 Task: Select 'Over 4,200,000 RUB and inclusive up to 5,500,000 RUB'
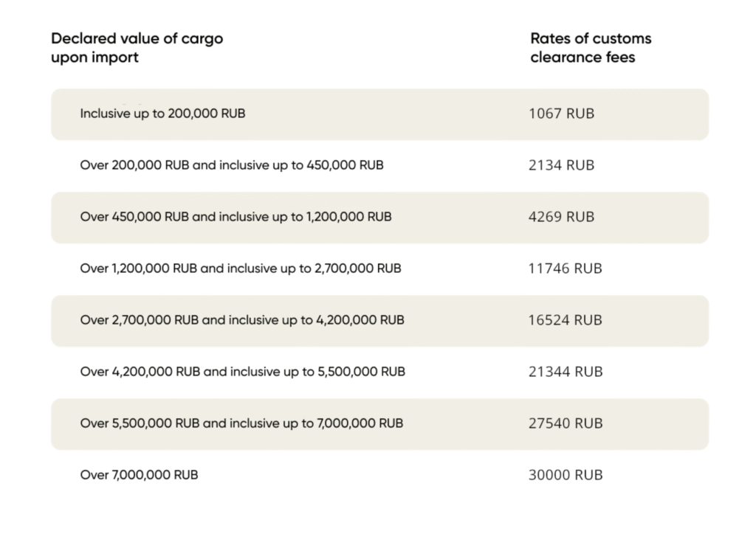click(242, 372)
